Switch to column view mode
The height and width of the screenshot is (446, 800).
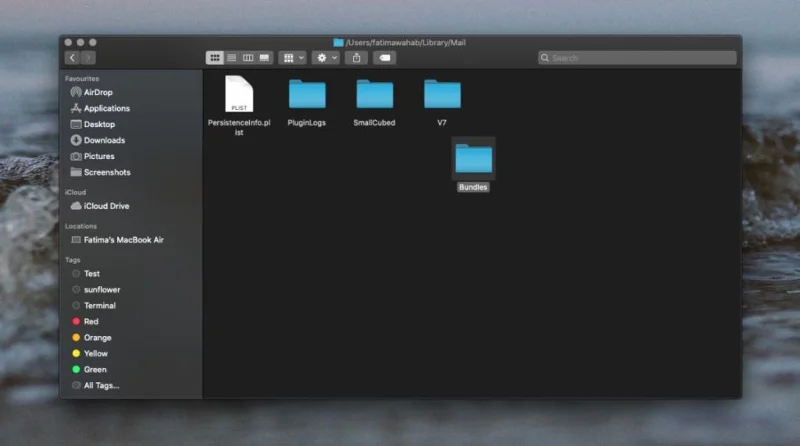click(x=247, y=58)
